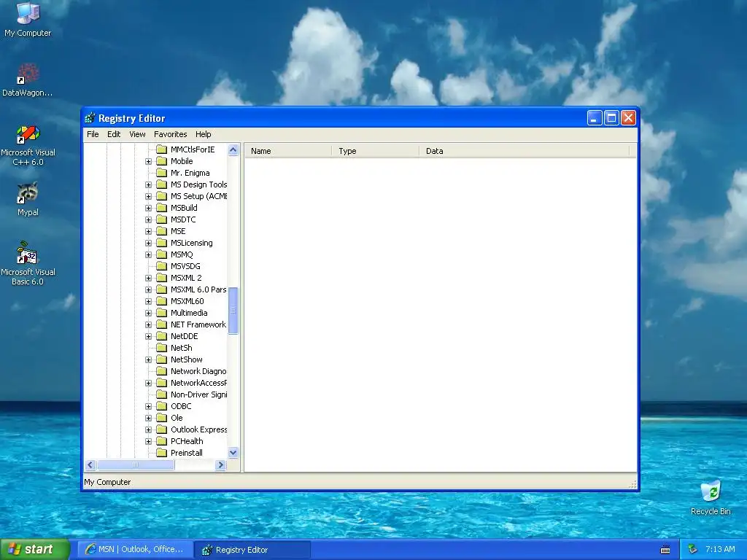Image resolution: width=747 pixels, height=560 pixels.
Task: Click the MSBuild folder icon
Action: coord(162,208)
